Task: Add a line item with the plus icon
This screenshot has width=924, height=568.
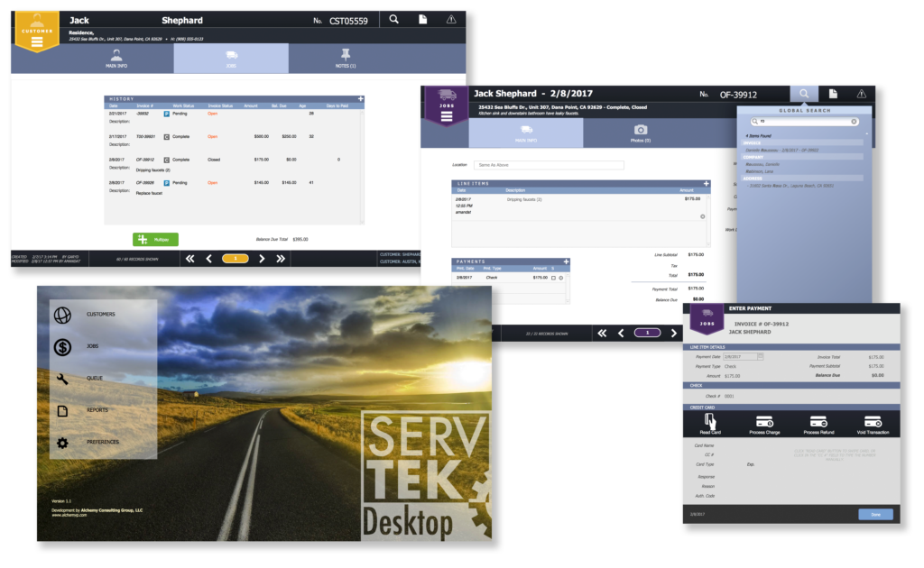Action: 706,184
